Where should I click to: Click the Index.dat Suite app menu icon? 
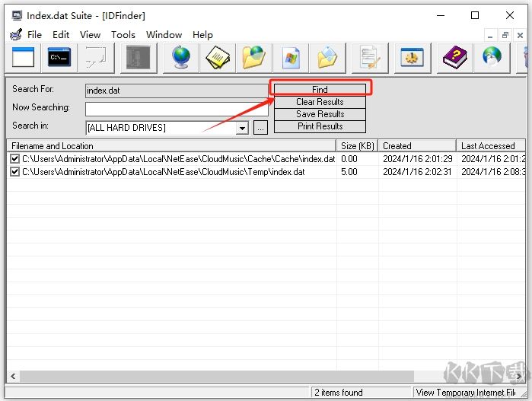pos(16,34)
